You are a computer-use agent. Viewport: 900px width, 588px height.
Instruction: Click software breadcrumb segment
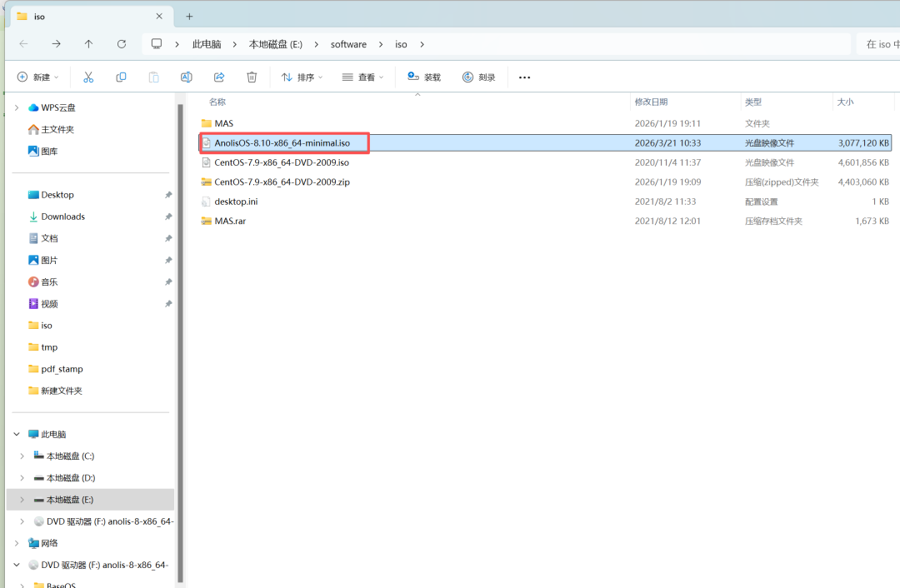pos(348,44)
